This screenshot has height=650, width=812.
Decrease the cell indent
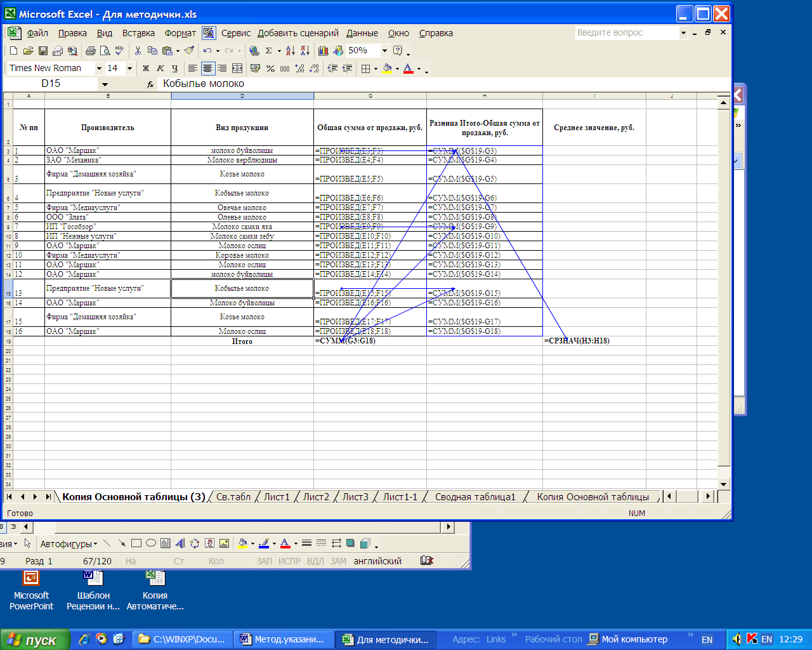(332, 69)
